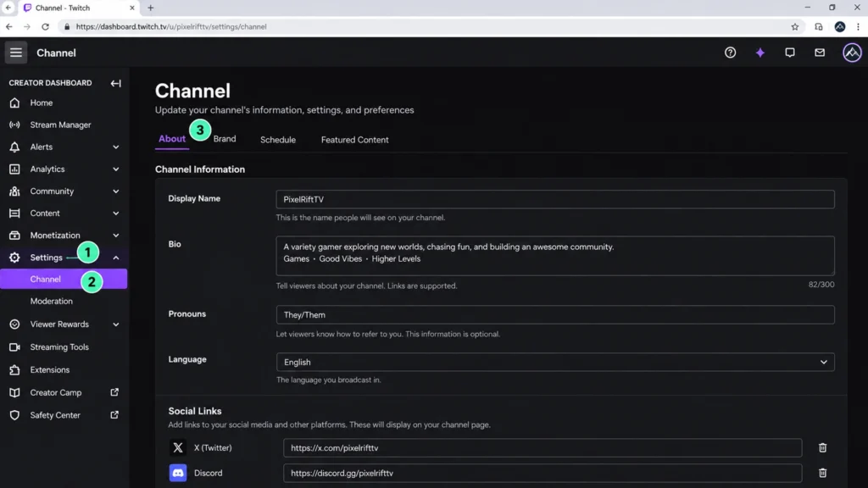
Task: Collapse the Settings section chevron
Action: [x=115, y=258]
